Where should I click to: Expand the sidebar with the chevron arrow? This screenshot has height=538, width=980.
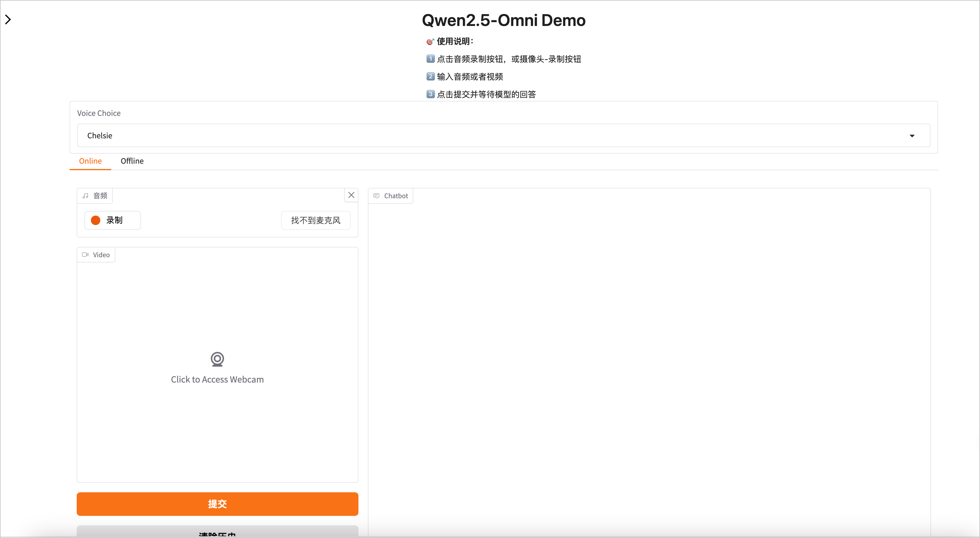click(8, 19)
